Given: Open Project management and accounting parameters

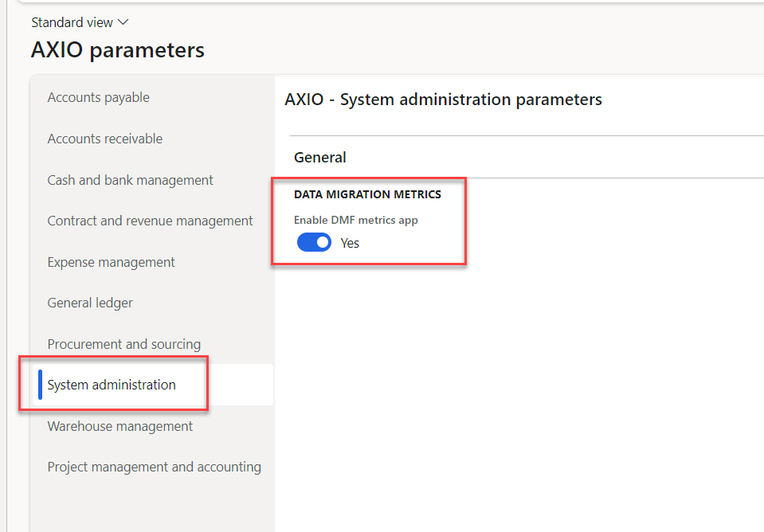Looking at the screenshot, I should (154, 467).
